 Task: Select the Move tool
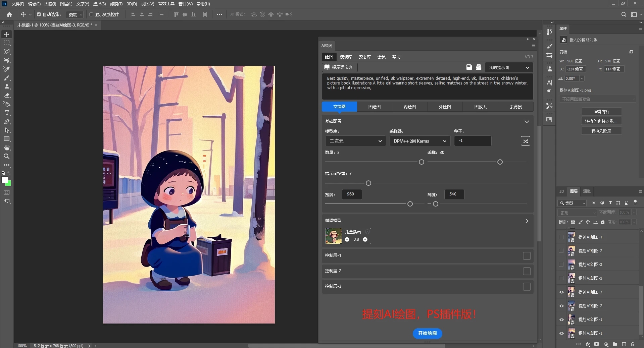pos(7,35)
